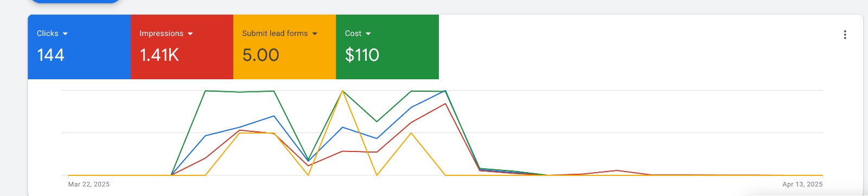Image resolution: width=868 pixels, height=196 pixels.
Task: Click the first green cost line plateau
Action: [239, 91]
